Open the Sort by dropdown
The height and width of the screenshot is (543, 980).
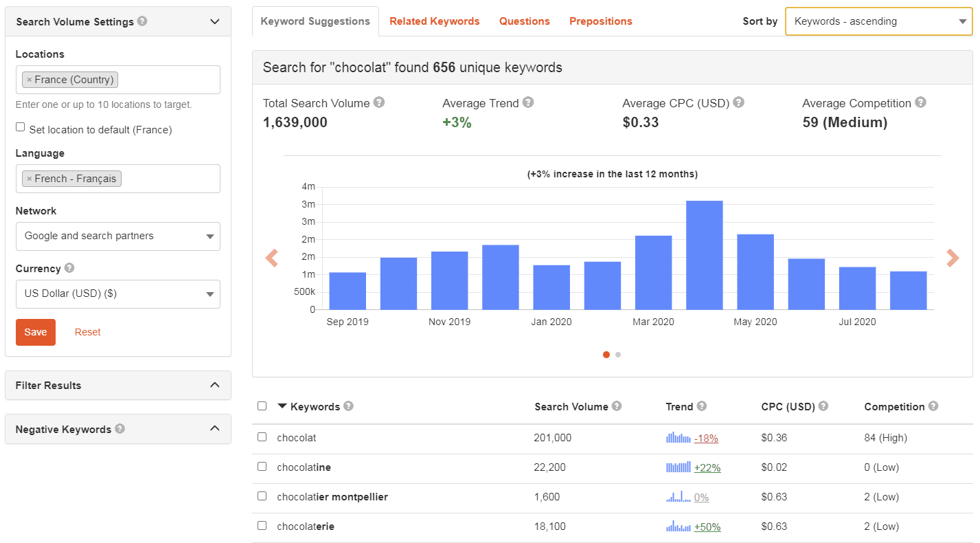point(878,21)
